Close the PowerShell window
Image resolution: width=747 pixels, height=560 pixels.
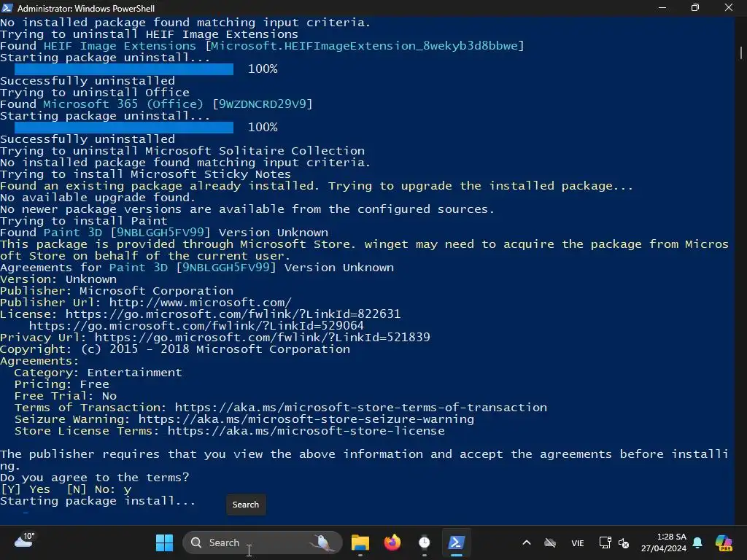pyautogui.click(x=729, y=7)
